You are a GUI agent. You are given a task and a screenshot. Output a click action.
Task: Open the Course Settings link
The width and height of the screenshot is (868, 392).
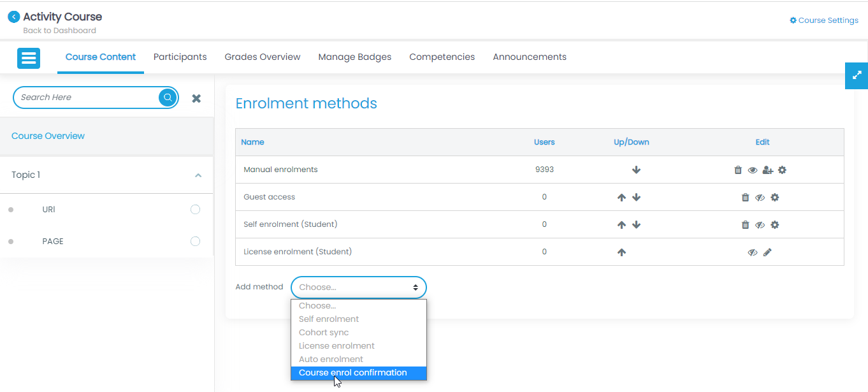824,20
